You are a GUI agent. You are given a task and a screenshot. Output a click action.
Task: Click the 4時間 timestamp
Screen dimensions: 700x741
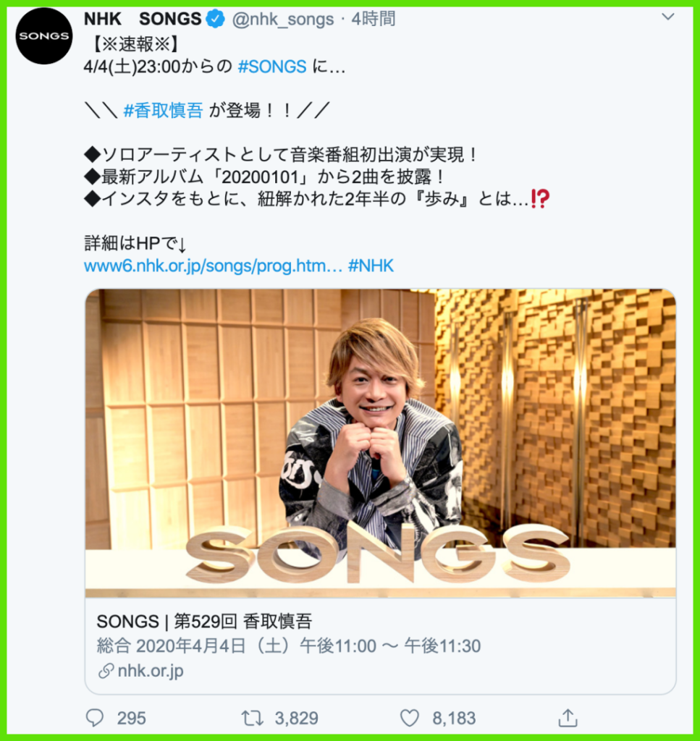[x=374, y=19]
